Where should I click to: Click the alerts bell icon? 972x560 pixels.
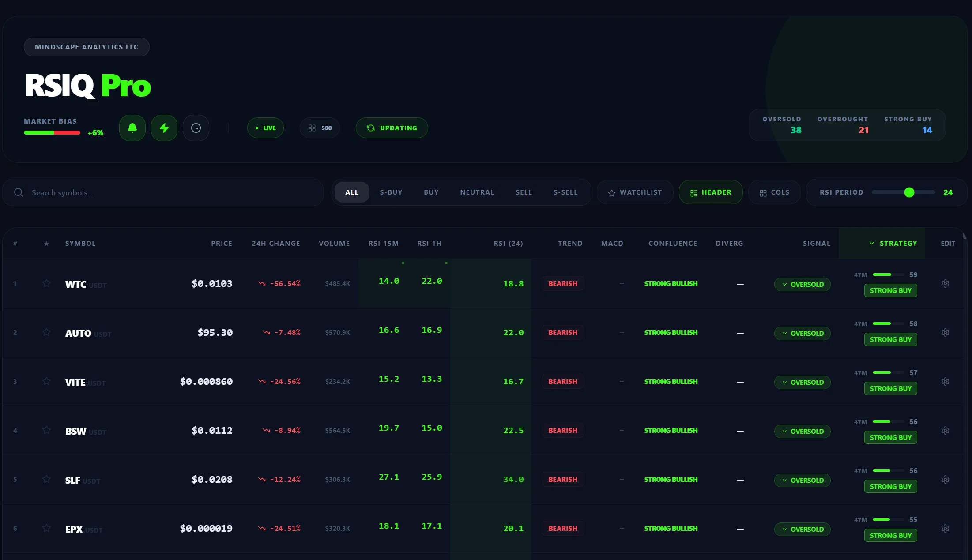click(x=132, y=128)
